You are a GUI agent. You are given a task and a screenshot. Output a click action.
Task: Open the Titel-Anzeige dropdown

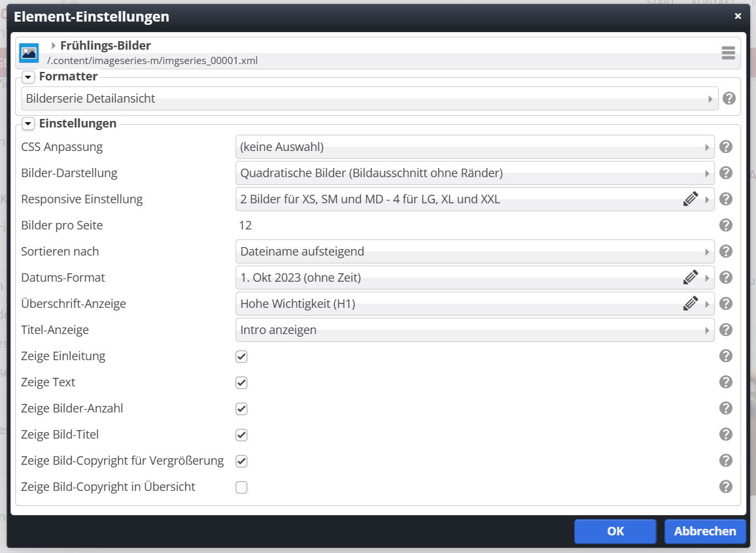point(475,330)
